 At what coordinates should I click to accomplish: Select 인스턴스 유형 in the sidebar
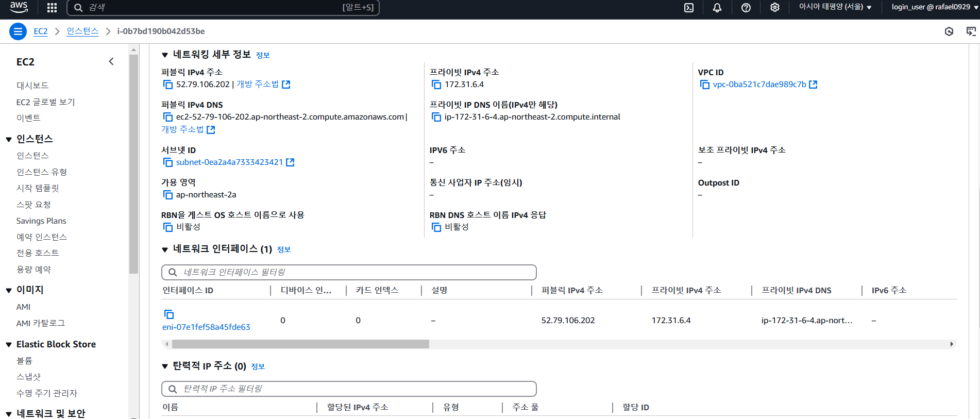42,172
